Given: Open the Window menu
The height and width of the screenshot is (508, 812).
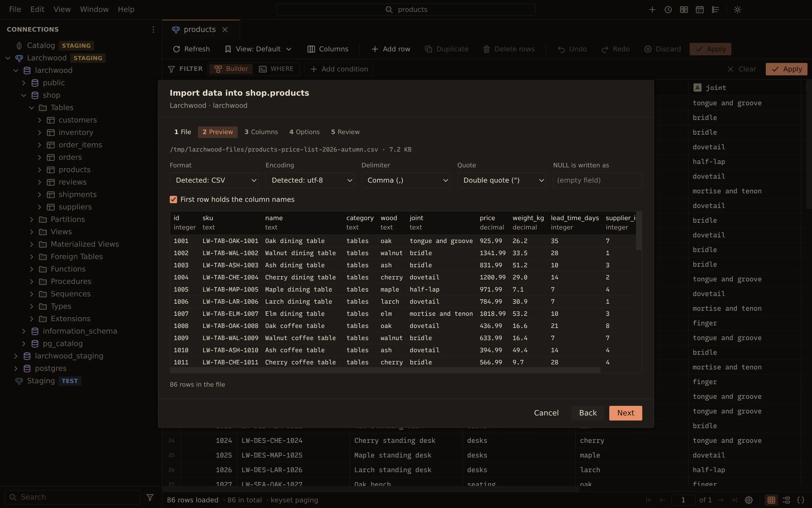Looking at the screenshot, I should point(94,9).
